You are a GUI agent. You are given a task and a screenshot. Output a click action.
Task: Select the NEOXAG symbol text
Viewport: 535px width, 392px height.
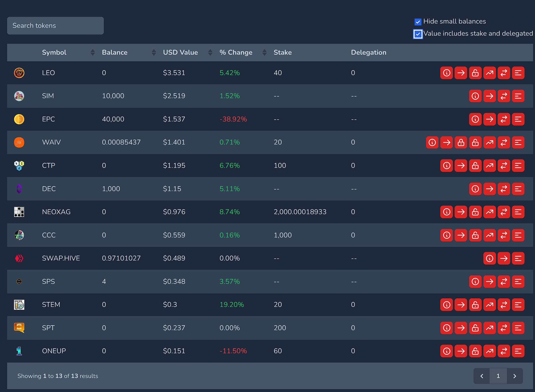point(56,212)
